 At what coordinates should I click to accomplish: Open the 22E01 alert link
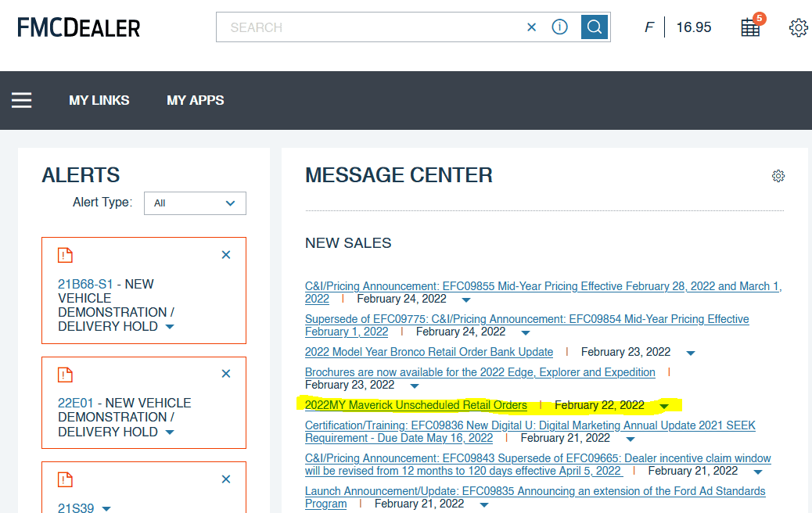point(76,403)
